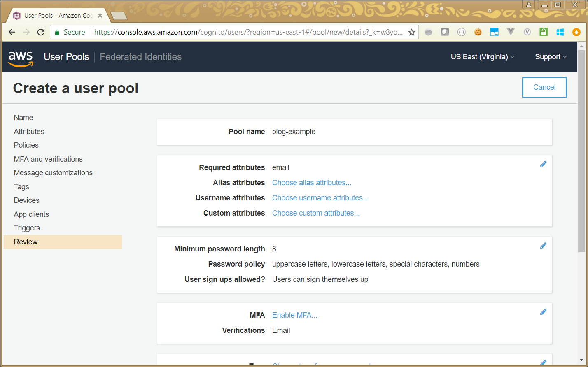Open the Support dropdown menu

coord(551,57)
